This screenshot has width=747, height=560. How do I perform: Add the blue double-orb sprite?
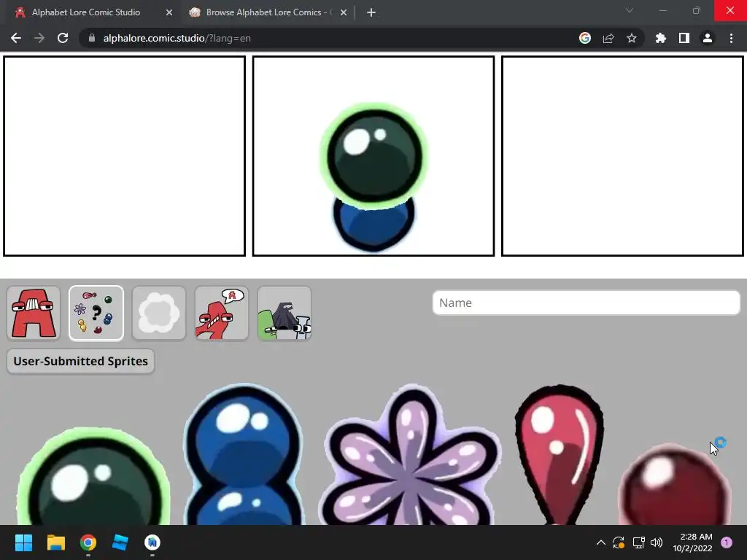click(244, 455)
